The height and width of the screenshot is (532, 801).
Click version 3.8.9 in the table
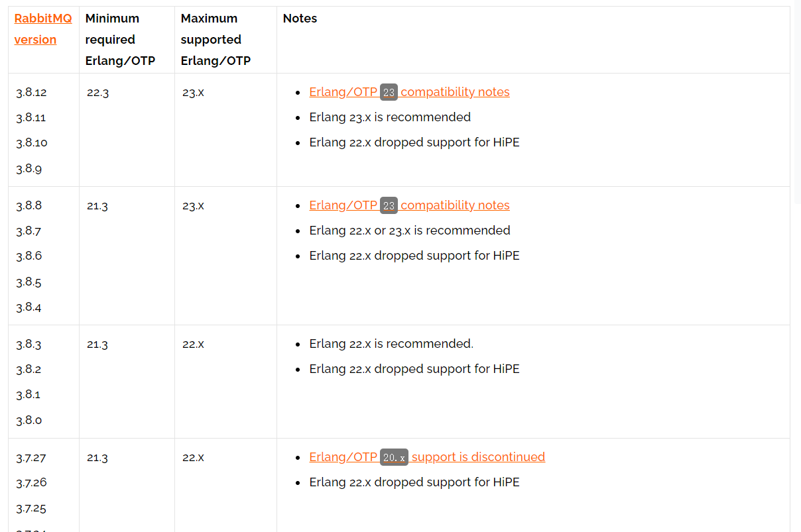tap(29, 168)
